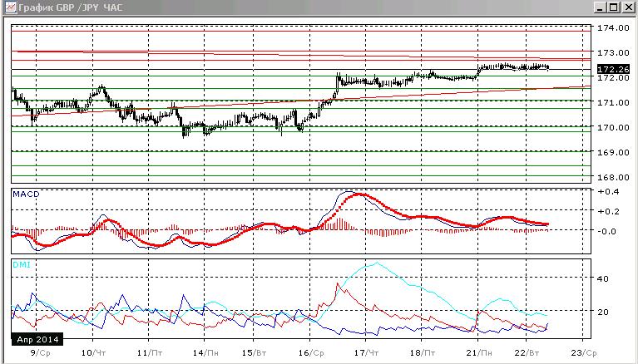Click the 17/Чт date axis label
638x364 pixels.
click(366, 353)
